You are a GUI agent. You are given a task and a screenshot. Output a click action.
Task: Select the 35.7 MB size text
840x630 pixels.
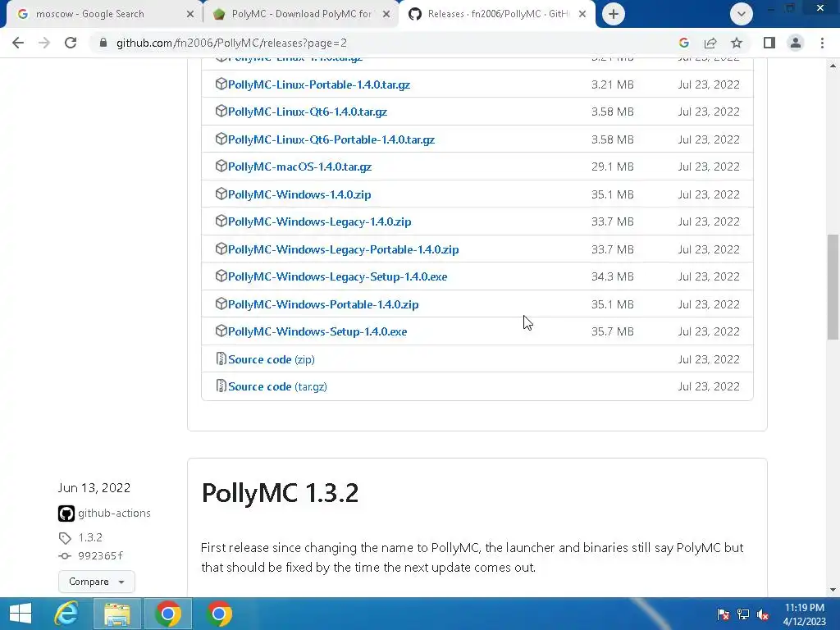[x=612, y=331]
